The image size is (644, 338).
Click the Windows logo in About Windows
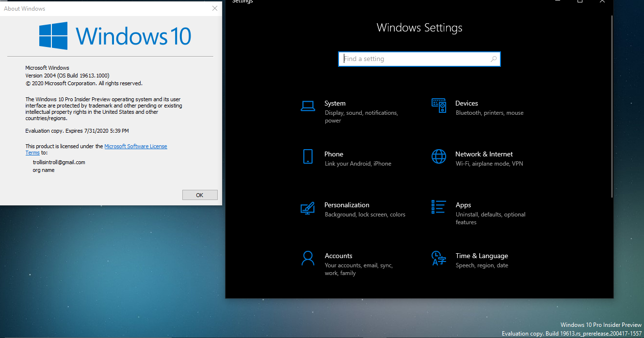(53, 36)
